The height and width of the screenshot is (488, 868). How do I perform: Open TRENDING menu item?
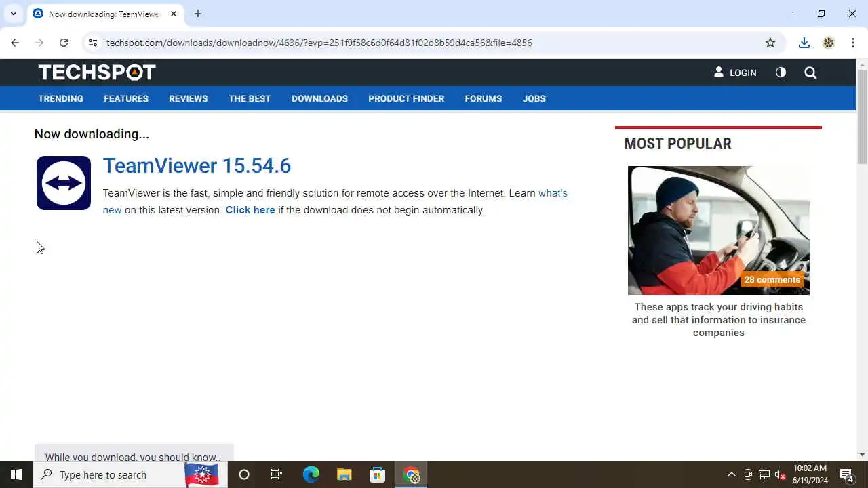pyautogui.click(x=60, y=98)
